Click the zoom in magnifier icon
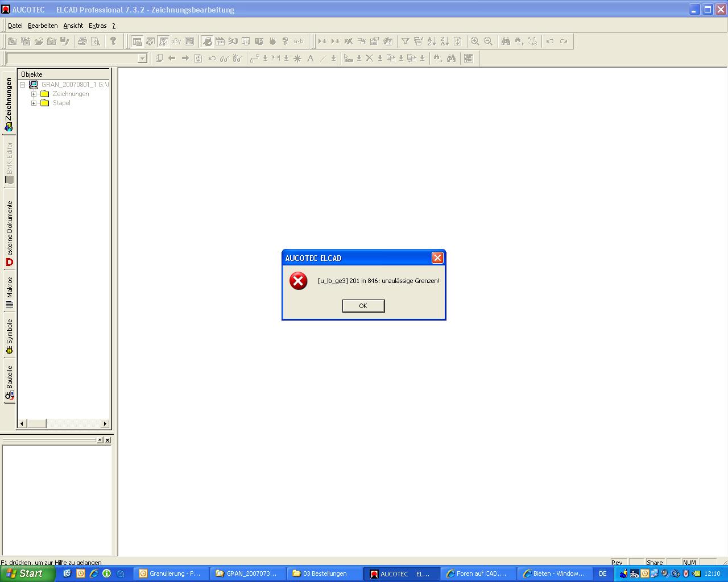 (475, 41)
